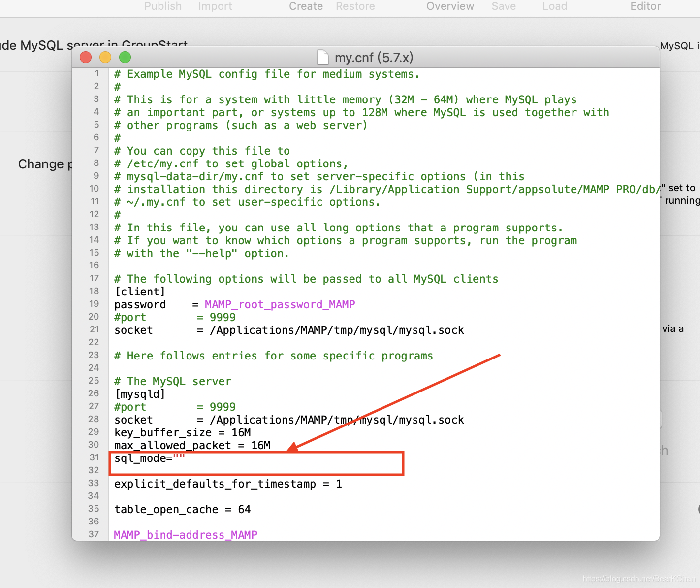700x588 pixels.
Task: Click '# You can copy this file to' comment
Action: 202,151
